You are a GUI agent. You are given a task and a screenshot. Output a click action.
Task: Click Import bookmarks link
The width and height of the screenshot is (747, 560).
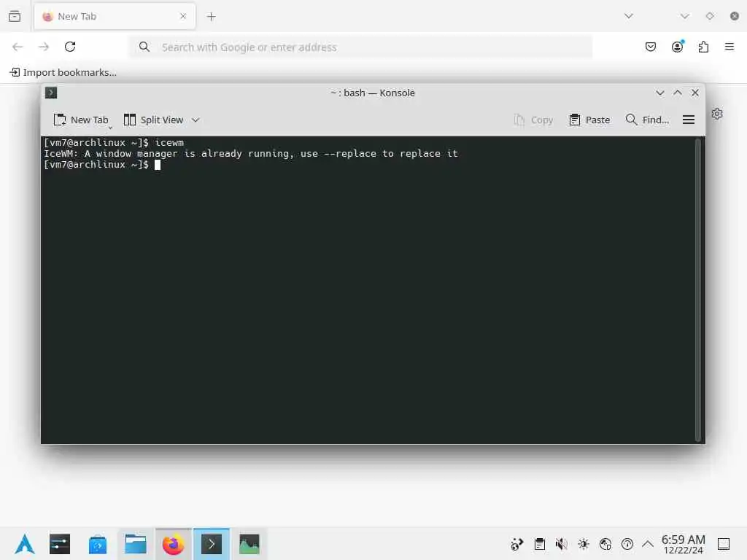click(63, 72)
